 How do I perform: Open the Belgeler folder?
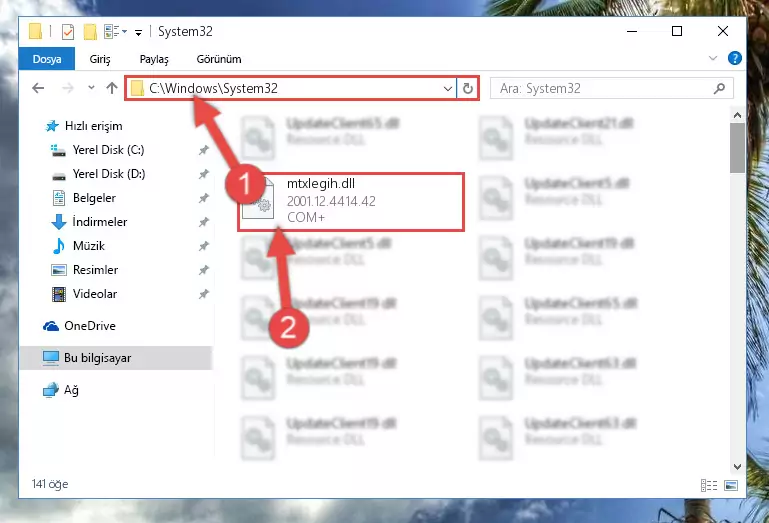click(x=94, y=198)
